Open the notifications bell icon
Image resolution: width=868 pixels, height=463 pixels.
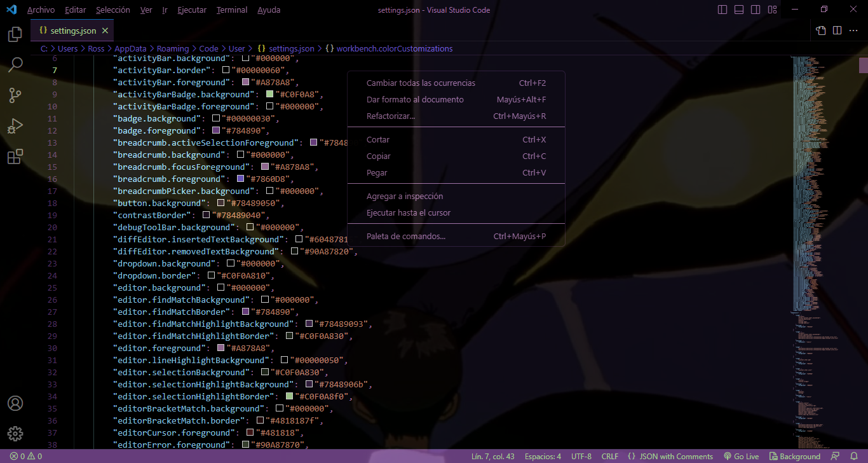point(854,456)
